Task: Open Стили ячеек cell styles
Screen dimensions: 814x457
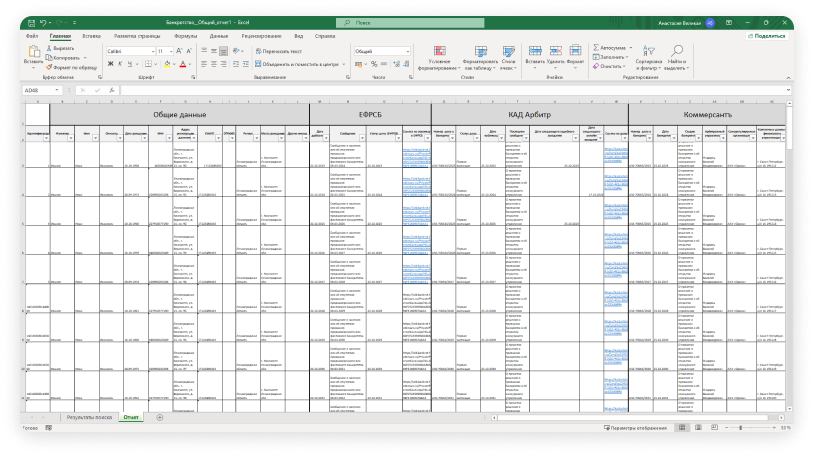Action: pyautogui.click(x=508, y=57)
